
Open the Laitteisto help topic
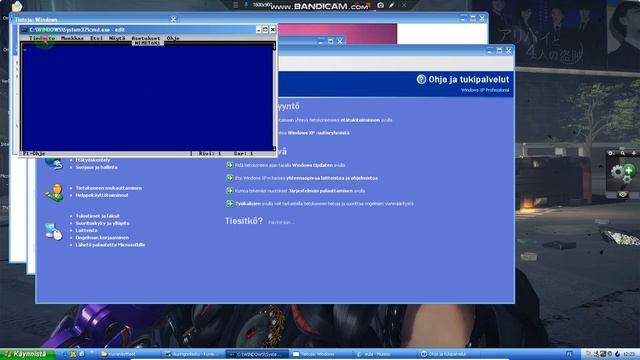coord(86,231)
